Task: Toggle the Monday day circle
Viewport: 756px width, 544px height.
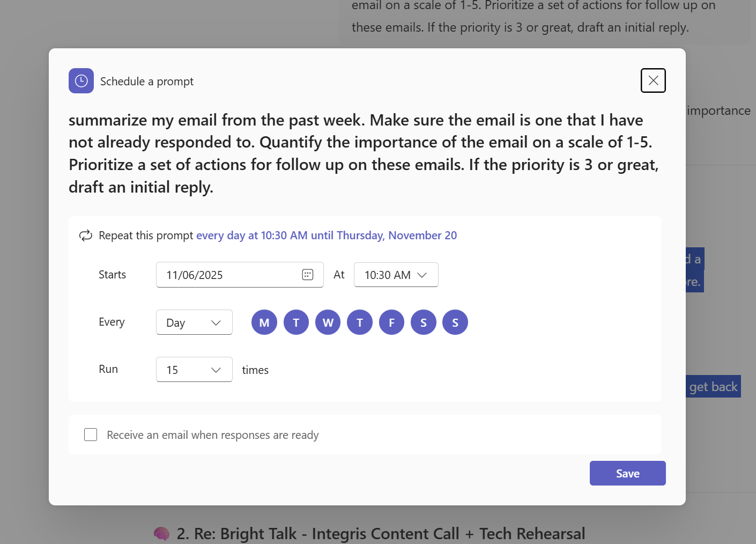Action: click(264, 322)
